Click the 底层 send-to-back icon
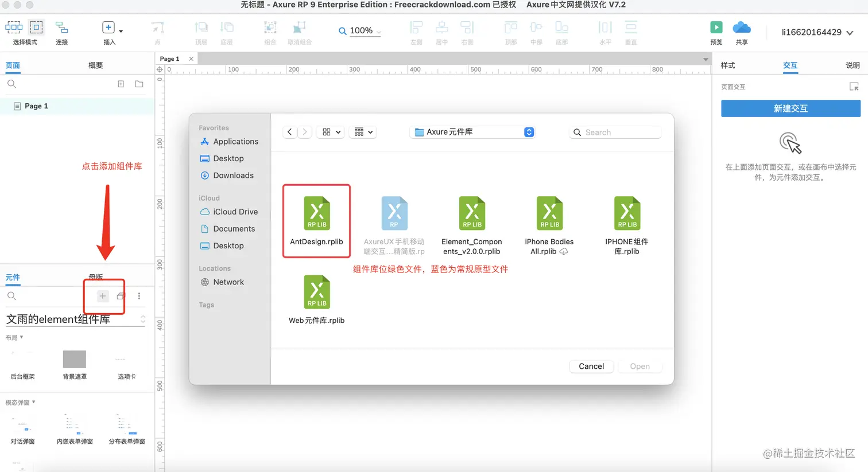The image size is (868, 472). point(227,27)
